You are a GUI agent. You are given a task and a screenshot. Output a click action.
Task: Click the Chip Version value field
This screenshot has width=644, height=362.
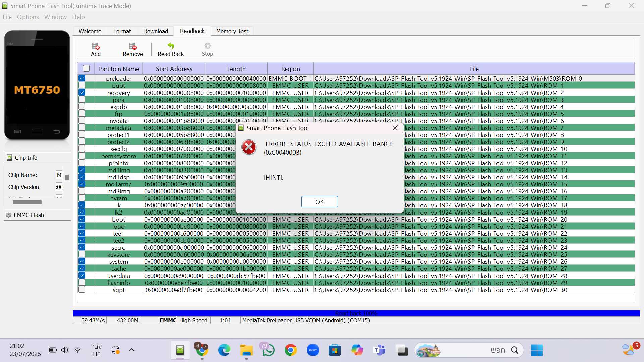point(59,187)
